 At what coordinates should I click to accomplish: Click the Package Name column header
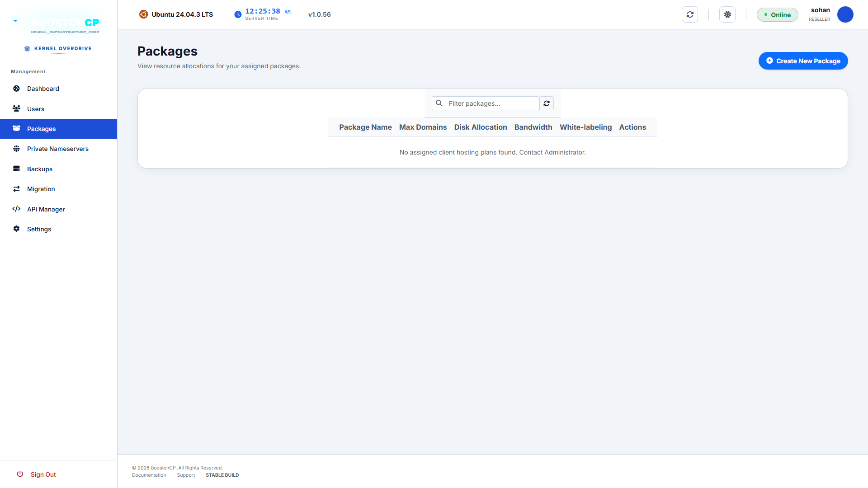365,127
